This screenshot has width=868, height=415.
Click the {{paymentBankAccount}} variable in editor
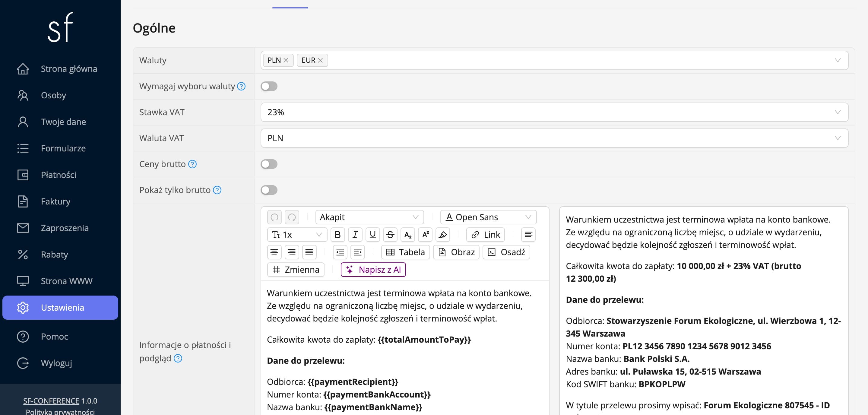(377, 394)
